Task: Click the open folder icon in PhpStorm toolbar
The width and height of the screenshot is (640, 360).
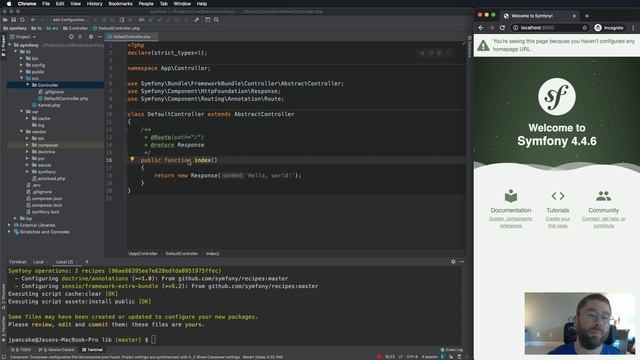Action: tap(5, 20)
